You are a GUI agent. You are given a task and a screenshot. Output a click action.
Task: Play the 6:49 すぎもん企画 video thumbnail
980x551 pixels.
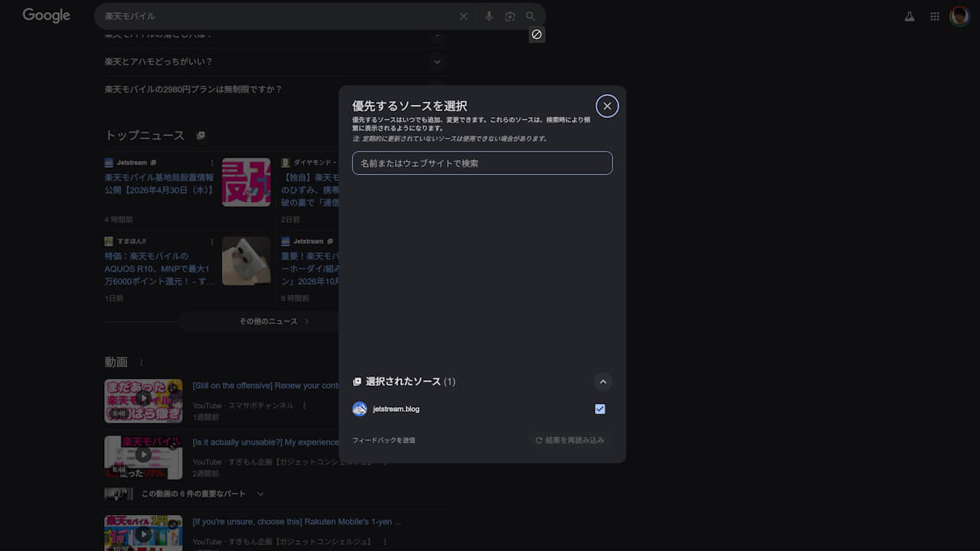point(143,458)
